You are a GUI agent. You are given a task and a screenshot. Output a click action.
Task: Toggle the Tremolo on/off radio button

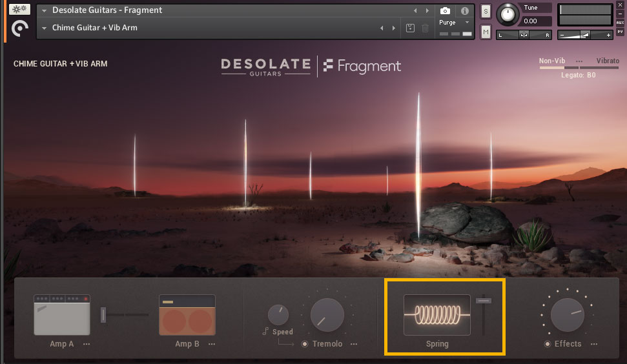305,344
